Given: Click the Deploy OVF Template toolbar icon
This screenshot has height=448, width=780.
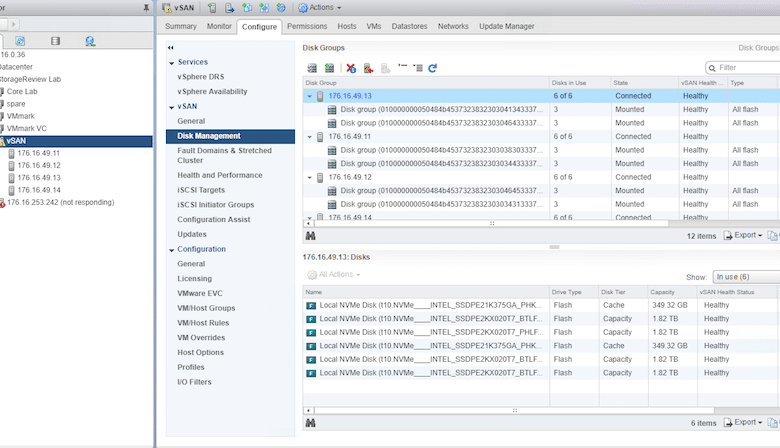Looking at the screenshot, I should click(281, 7).
